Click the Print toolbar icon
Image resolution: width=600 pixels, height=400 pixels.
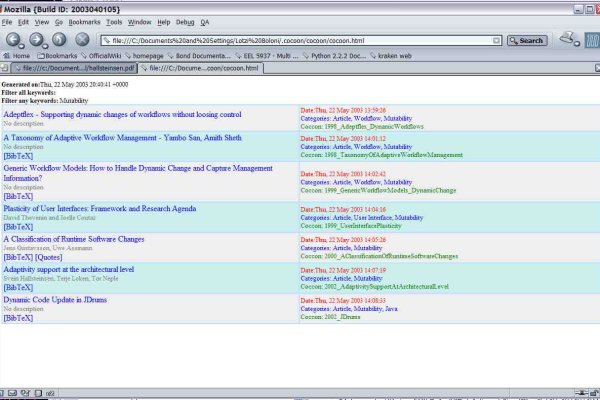(567, 40)
